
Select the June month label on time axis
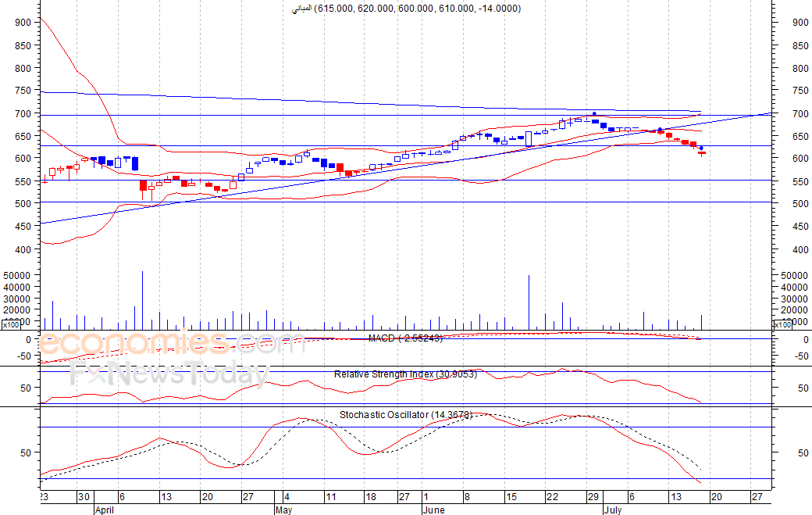[433, 509]
